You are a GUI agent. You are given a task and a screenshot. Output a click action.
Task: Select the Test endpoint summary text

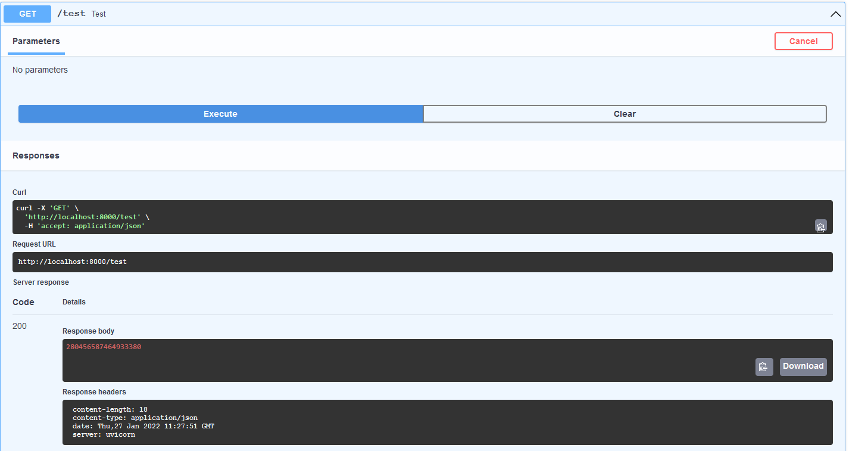[x=98, y=14]
